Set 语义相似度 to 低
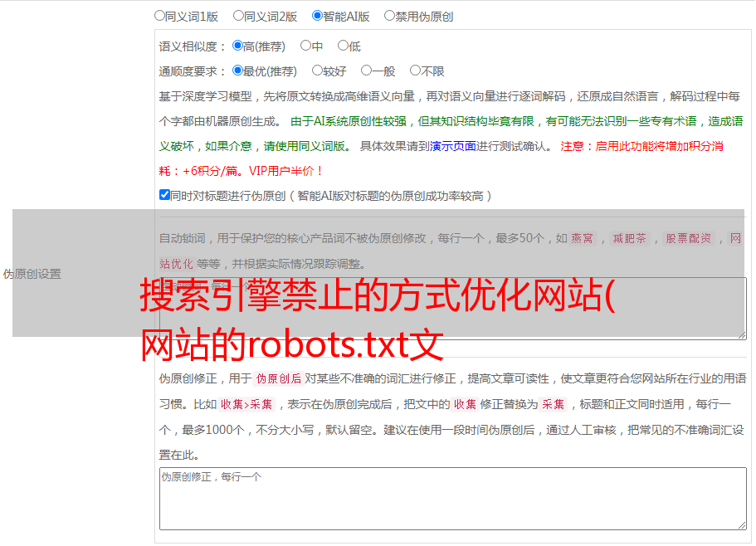The image size is (756, 546). (343, 46)
